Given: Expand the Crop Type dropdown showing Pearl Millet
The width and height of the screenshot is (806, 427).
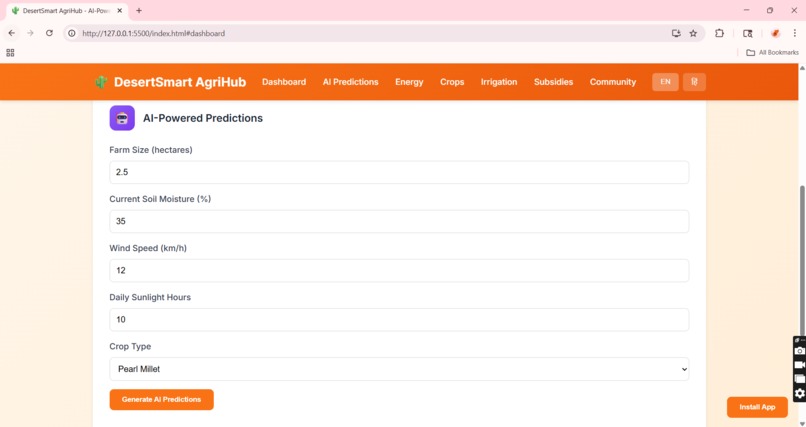Looking at the screenshot, I should tap(399, 369).
